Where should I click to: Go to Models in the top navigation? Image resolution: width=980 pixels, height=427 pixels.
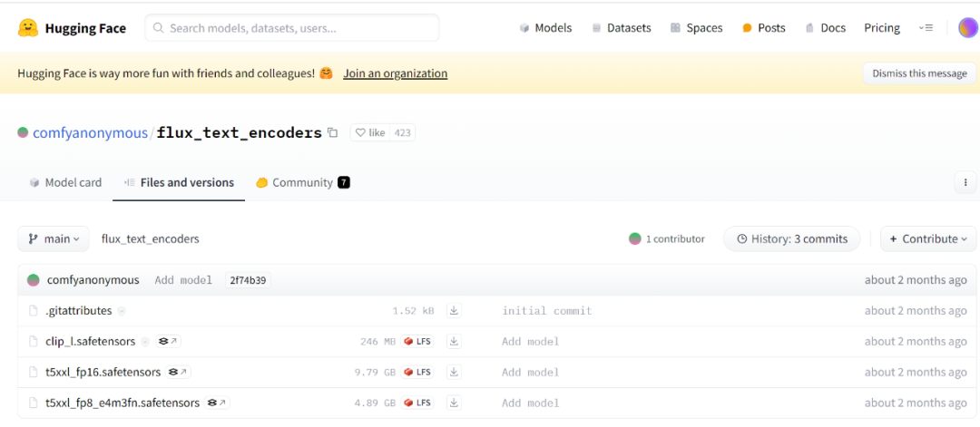545,28
